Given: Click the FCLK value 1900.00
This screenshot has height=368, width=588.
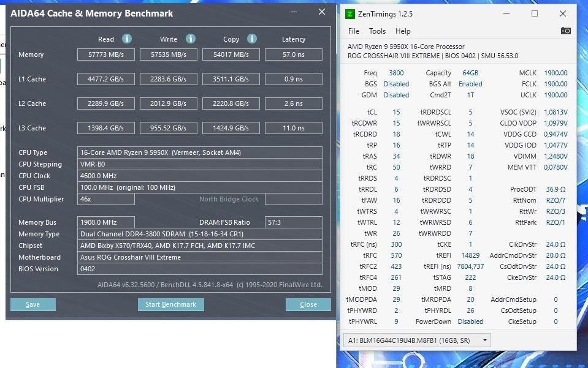Looking at the screenshot, I should 556,84.
